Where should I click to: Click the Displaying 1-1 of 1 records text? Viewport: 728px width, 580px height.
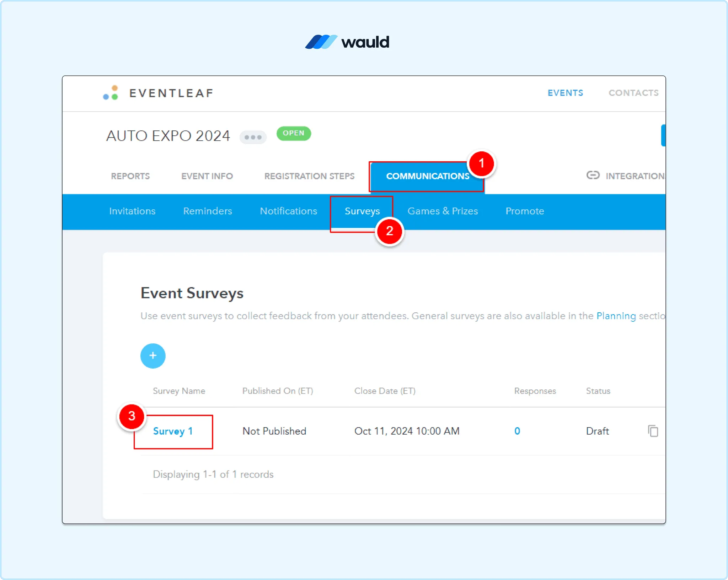point(213,474)
